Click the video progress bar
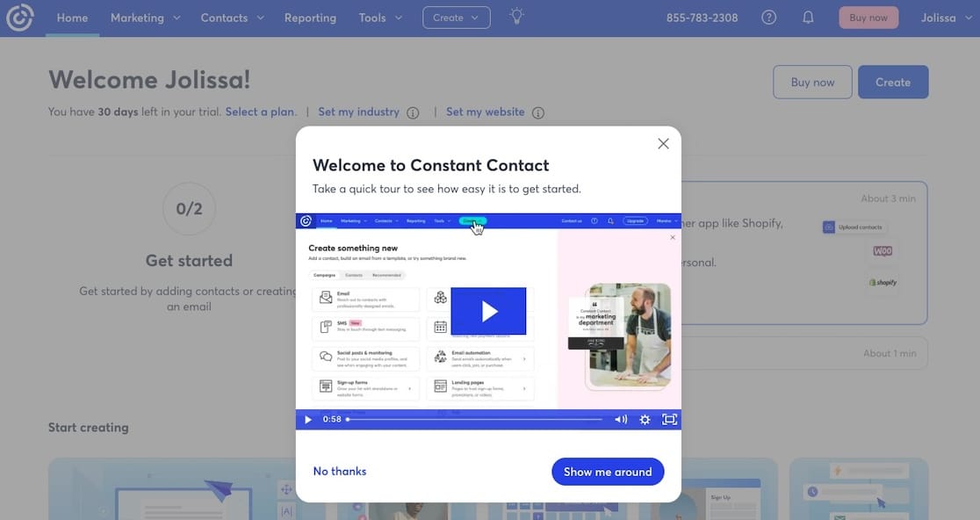This screenshot has width=980, height=520. [474, 419]
